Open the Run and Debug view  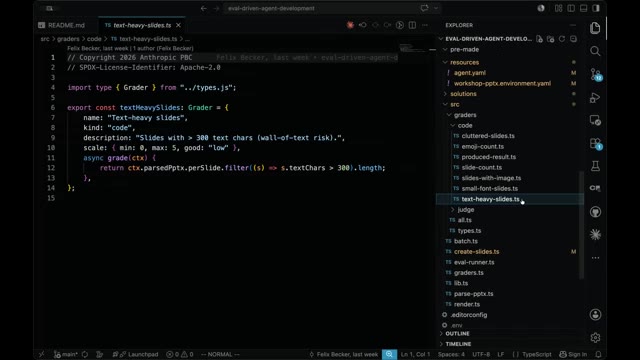(x=595, y=98)
